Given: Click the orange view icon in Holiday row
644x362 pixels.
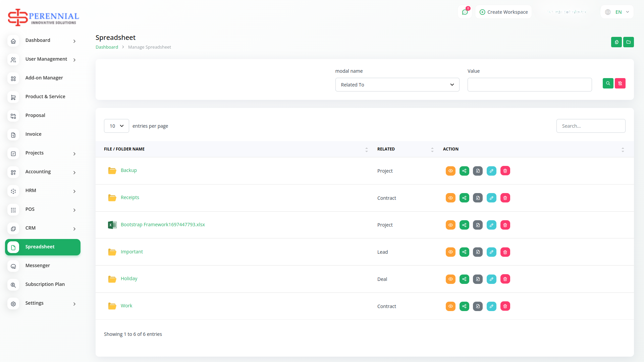Looking at the screenshot, I should [x=450, y=279].
